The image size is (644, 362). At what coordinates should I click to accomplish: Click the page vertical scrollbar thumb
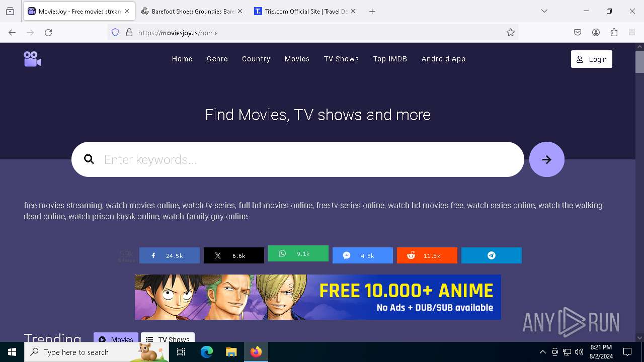click(x=639, y=62)
